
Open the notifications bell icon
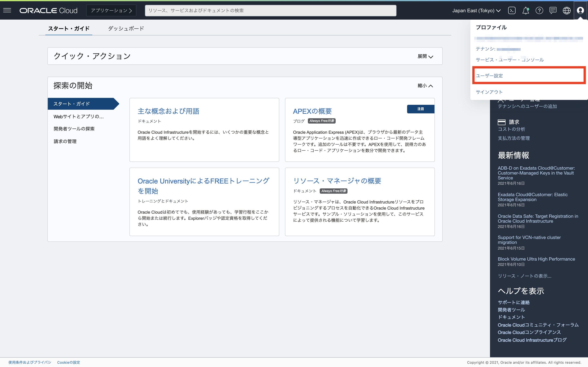pos(526,10)
